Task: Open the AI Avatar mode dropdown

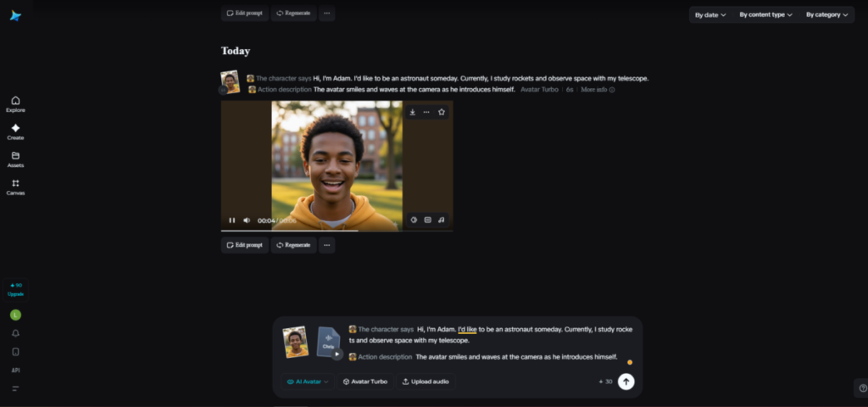Action: pos(308,382)
